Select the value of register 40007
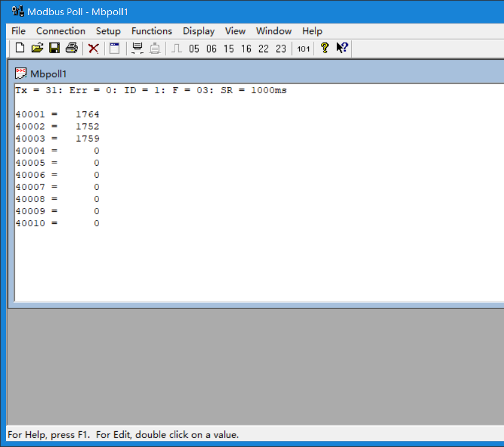 click(97, 187)
